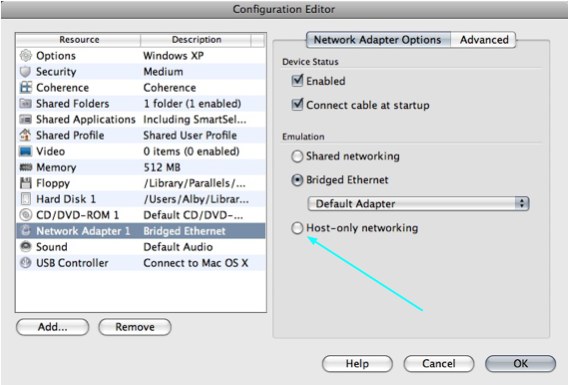Click the CD/DVD-ROM 1 disc icon
Screen dimensions: 568x385
coord(26,215)
